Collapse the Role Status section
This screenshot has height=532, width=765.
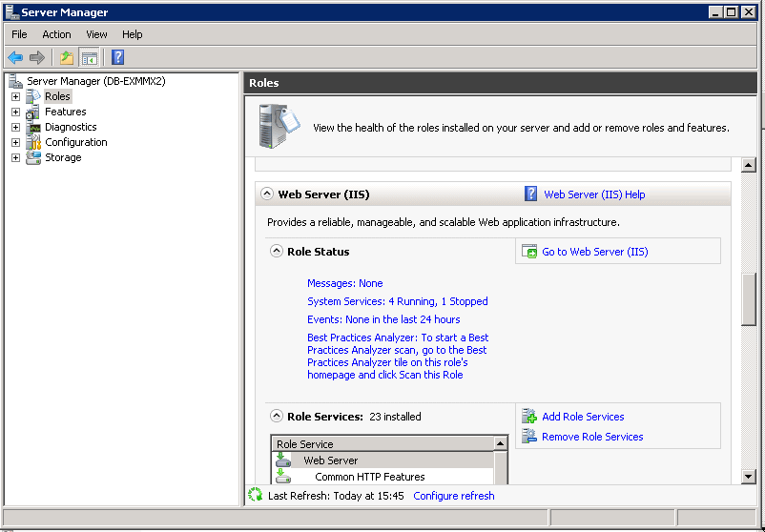[276, 252]
